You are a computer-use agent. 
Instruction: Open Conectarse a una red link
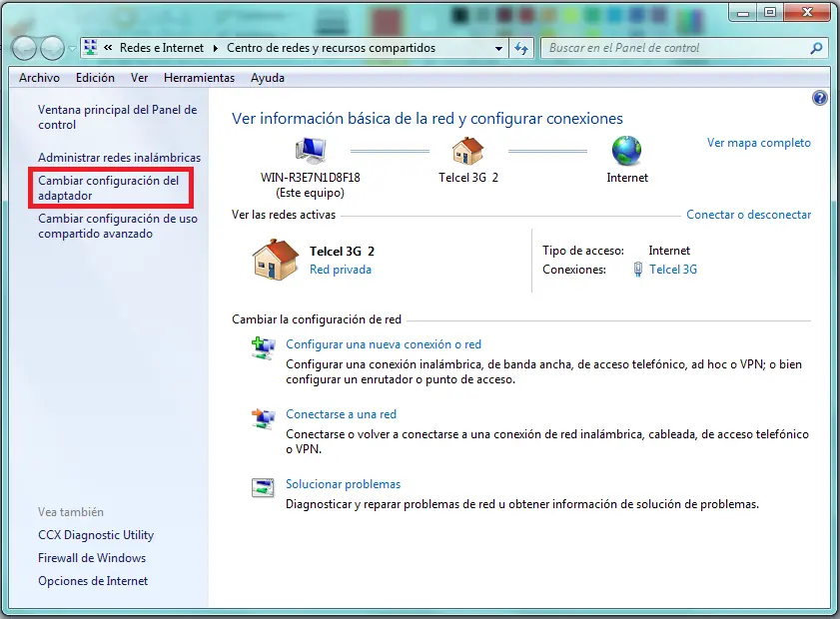[341, 414]
